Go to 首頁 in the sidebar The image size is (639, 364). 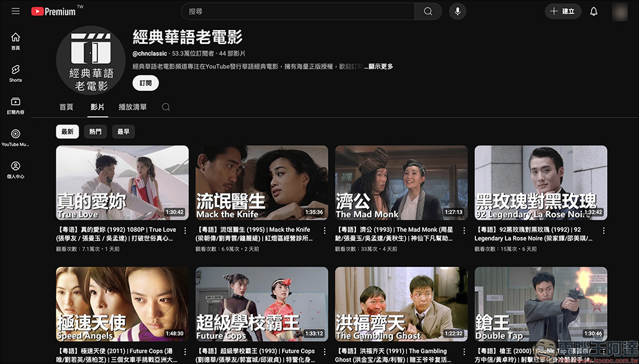coord(15,41)
